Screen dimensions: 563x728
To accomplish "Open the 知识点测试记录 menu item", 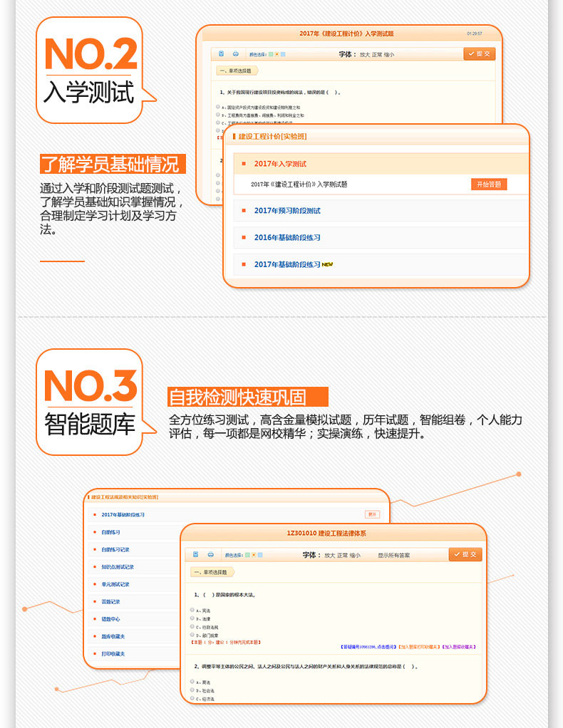I will (118, 567).
